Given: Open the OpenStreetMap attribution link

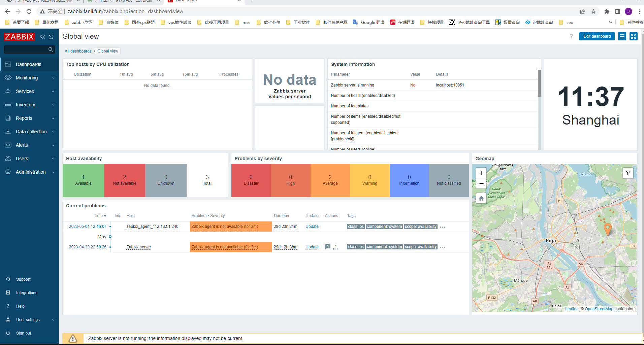Looking at the screenshot, I should (x=599, y=309).
